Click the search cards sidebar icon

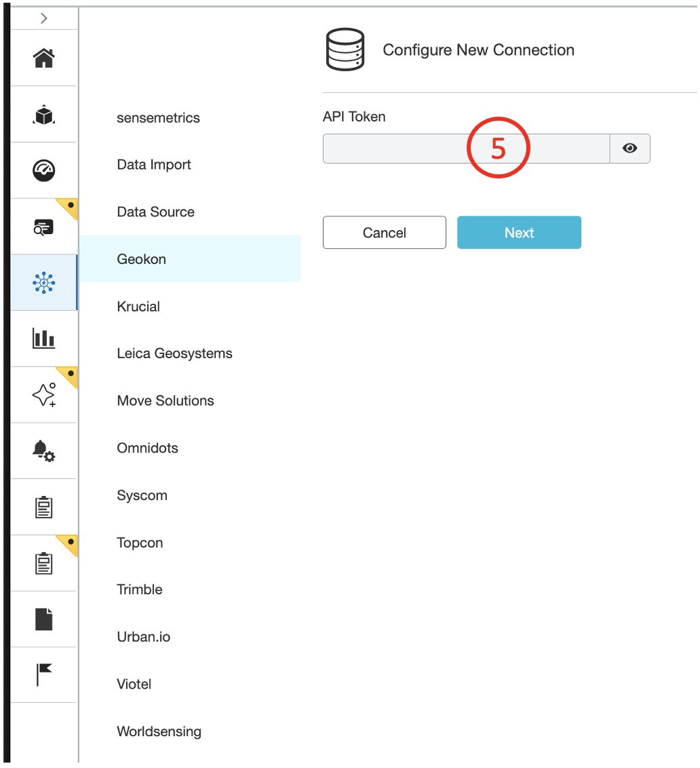click(x=44, y=227)
